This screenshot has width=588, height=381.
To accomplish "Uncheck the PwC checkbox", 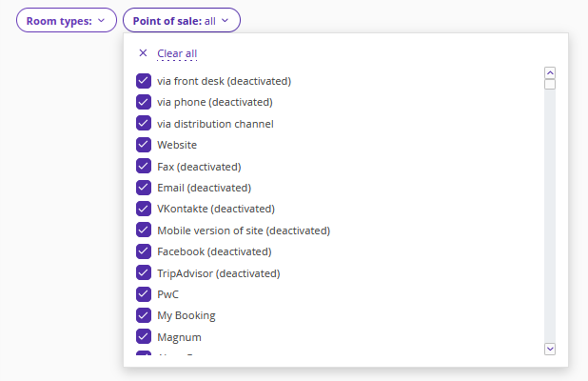I will pos(144,294).
